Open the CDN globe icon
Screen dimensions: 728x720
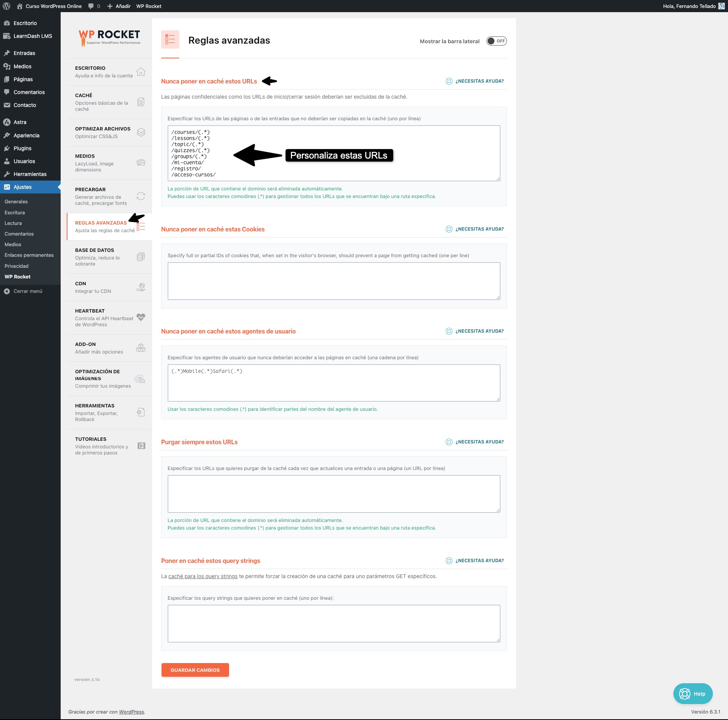141,287
